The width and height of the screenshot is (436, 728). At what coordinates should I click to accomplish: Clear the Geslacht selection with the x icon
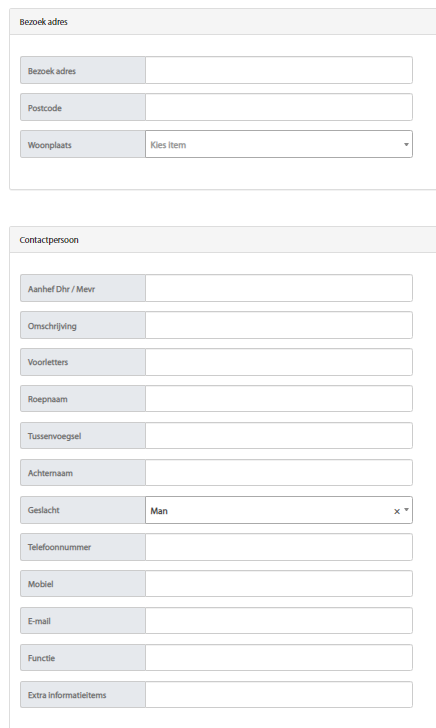397,511
